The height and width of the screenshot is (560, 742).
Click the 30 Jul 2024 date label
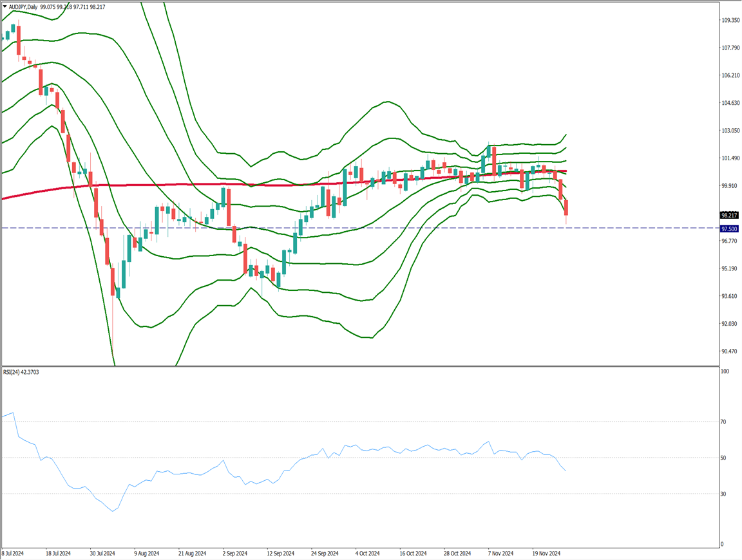point(103,553)
